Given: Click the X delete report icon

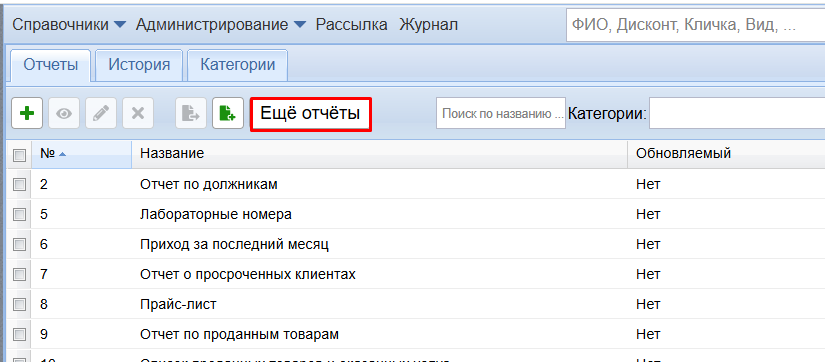Looking at the screenshot, I should click(138, 113).
